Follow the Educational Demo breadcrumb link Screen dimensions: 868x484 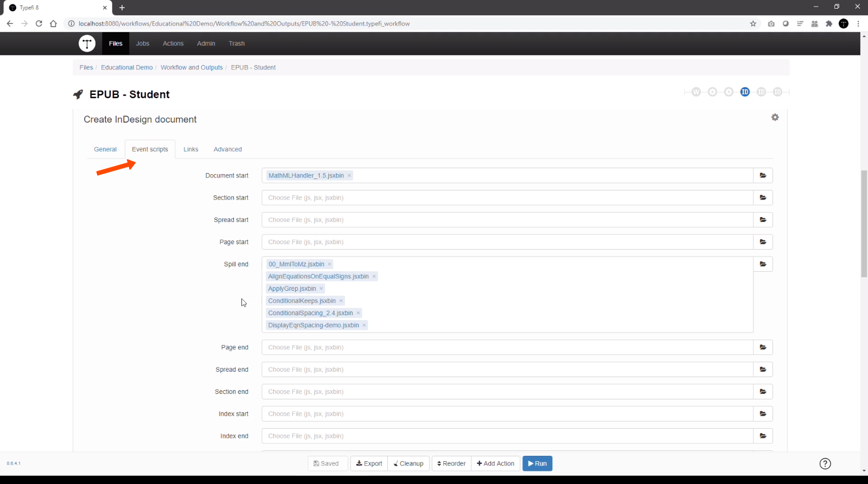[127, 67]
